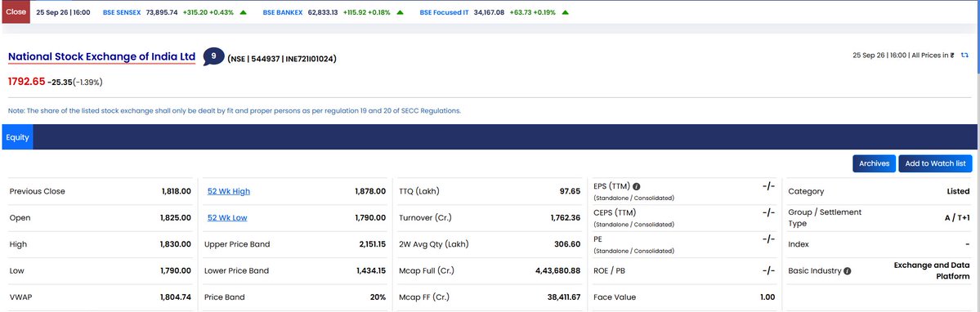Click the Mcap Full value 4,43,680.88
The width and height of the screenshot is (980, 312).
pos(558,271)
